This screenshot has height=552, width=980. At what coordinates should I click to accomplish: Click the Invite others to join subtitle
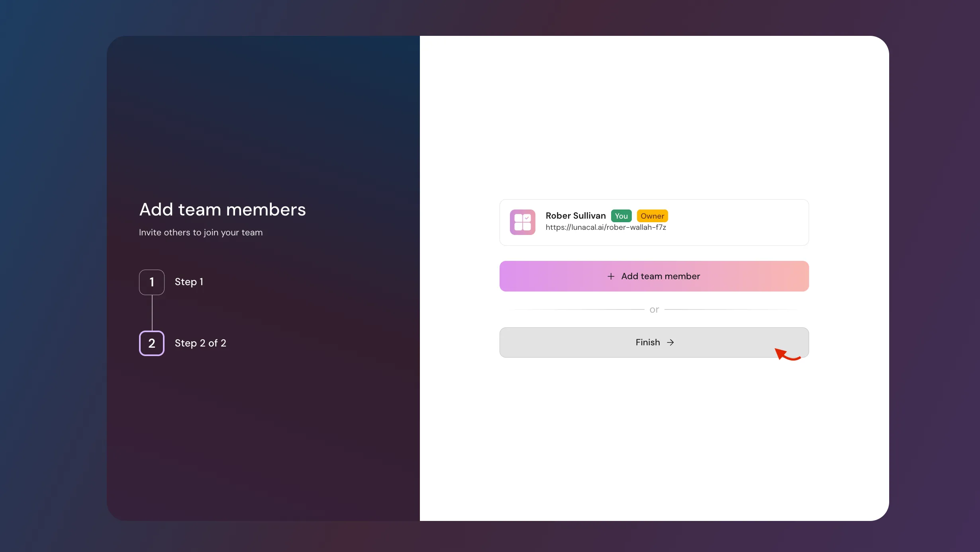201,233
